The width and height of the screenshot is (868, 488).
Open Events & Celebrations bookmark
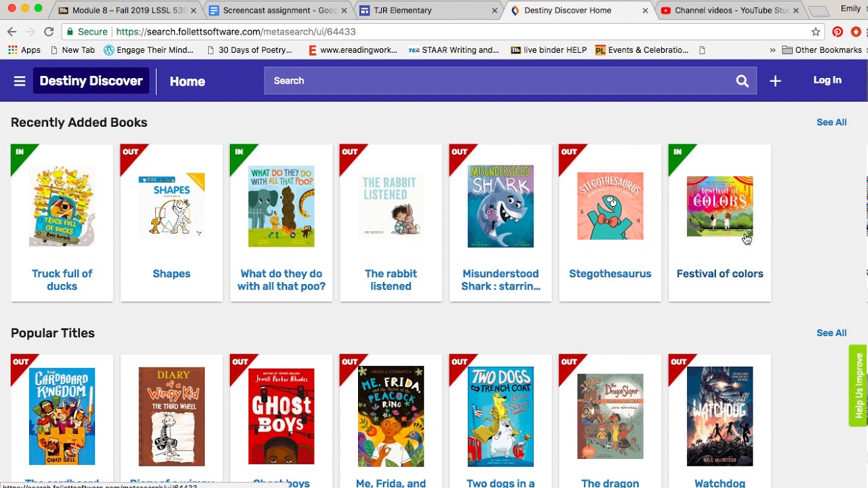(x=642, y=50)
